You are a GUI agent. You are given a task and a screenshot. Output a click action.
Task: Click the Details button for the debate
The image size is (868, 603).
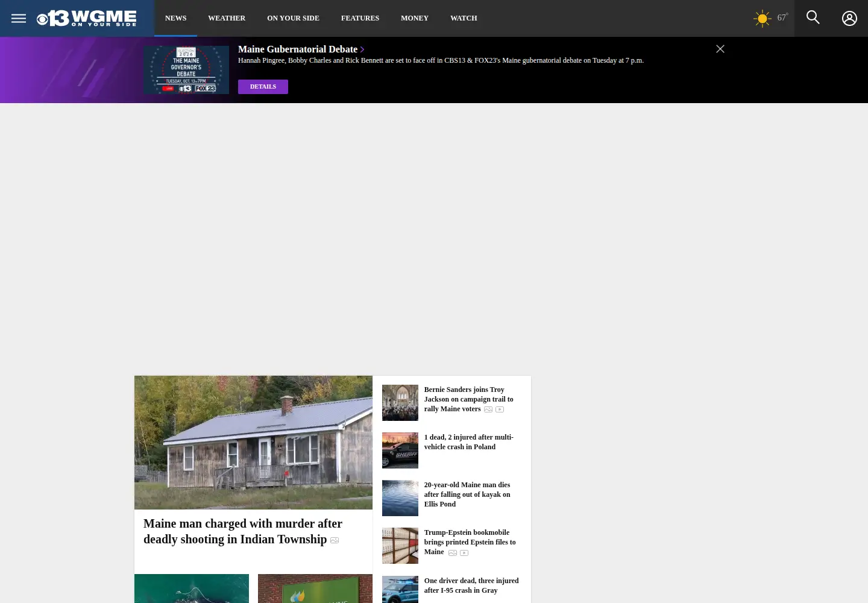click(263, 87)
